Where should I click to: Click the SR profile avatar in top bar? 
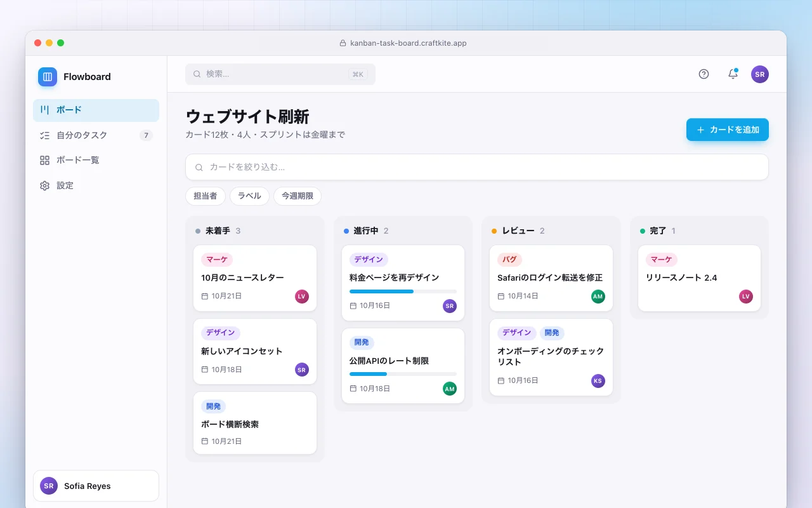tap(760, 74)
